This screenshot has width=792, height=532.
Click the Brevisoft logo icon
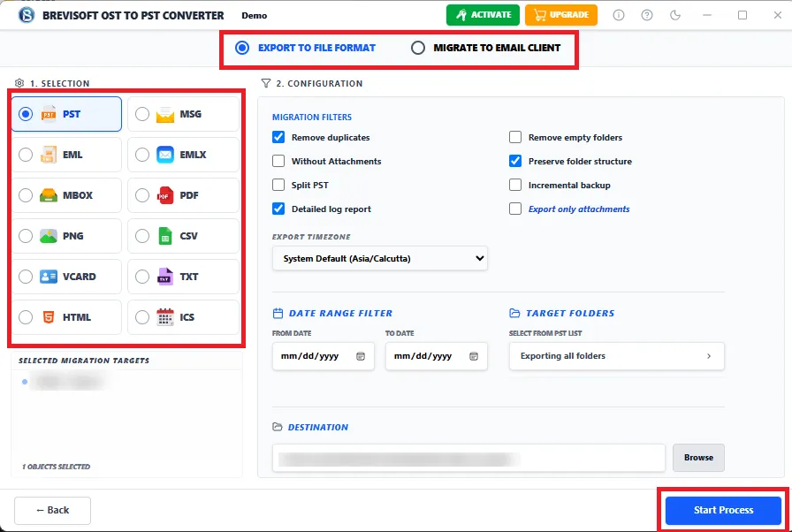(x=27, y=15)
